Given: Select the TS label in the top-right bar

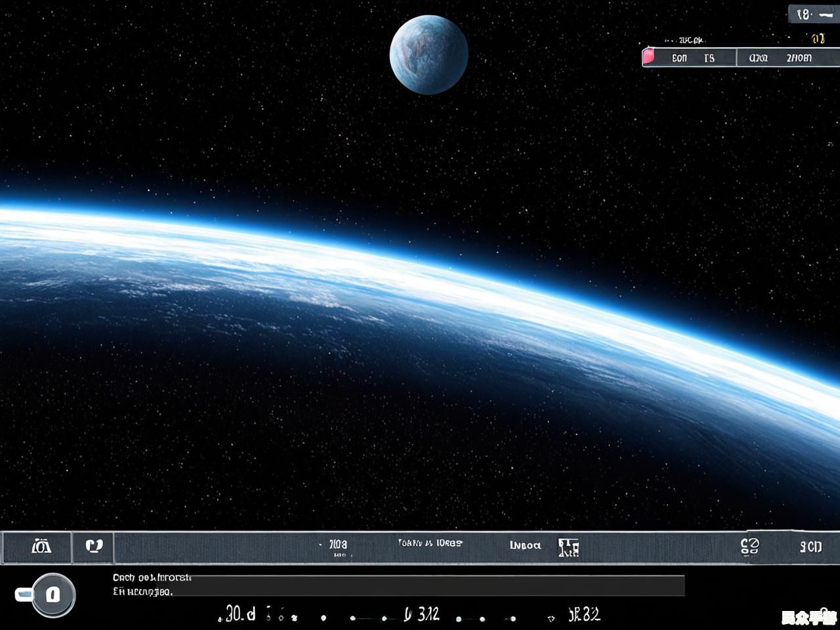Looking at the screenshot, I should click(x=709, y=58).
